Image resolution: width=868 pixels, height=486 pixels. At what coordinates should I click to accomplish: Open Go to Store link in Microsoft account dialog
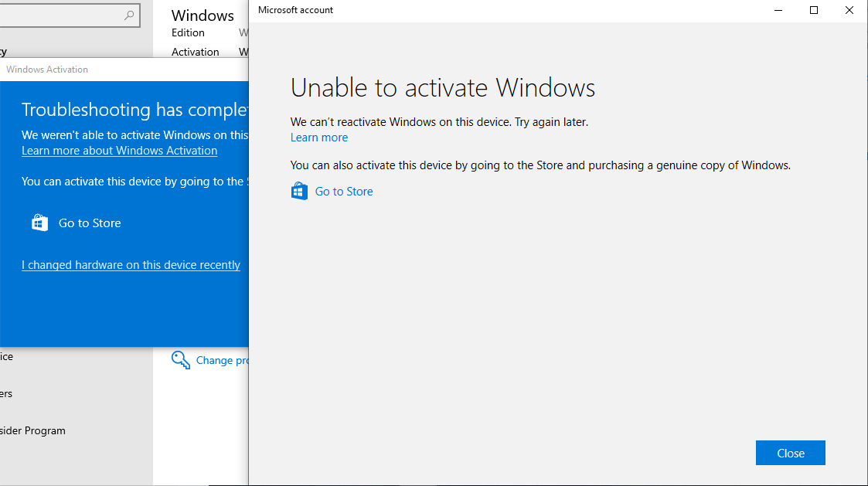(344, 192)
